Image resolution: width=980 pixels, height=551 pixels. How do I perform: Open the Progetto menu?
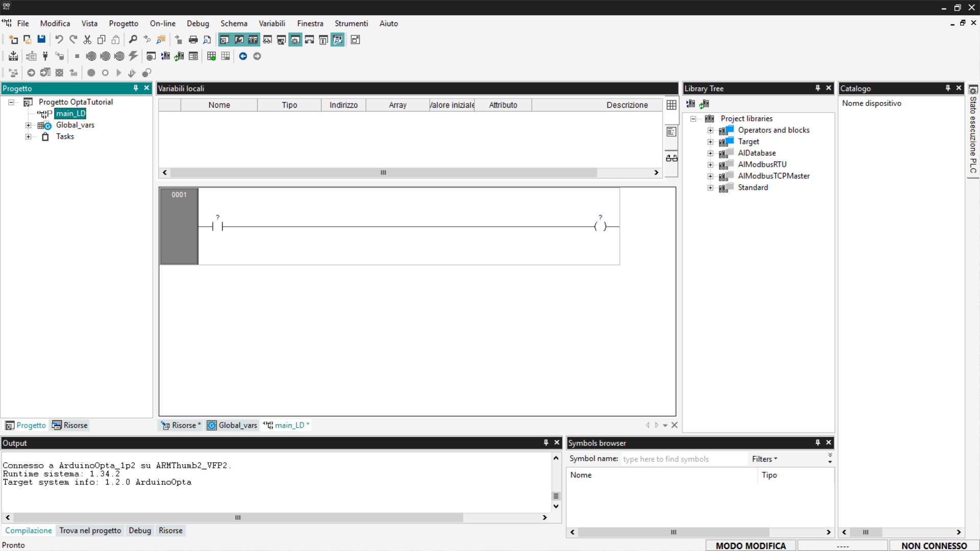click(123, 23)
